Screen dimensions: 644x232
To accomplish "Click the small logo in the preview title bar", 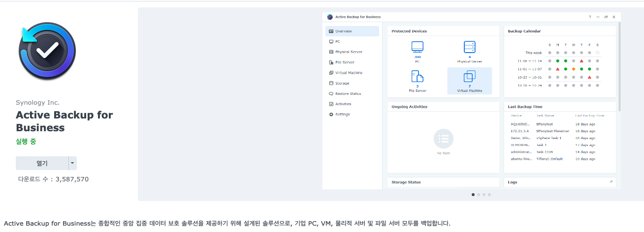I will (x=330, y=17).
